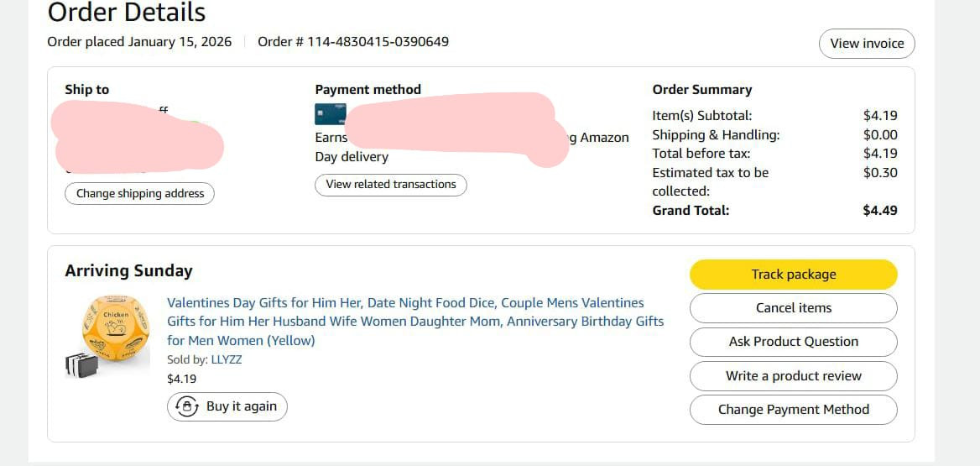
Task: Click the Arriving Sunday heading
Action: click(128, 270)
